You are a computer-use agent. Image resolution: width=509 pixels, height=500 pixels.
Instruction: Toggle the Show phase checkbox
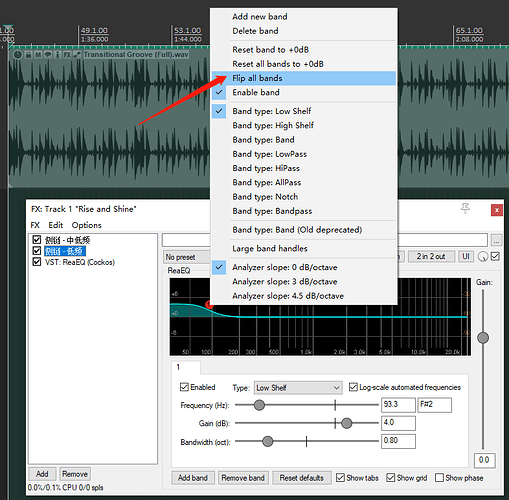click(439, 478)
